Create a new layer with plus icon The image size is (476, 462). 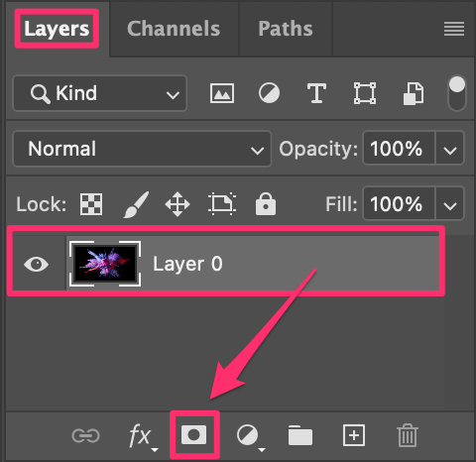(x=354, y=435)
